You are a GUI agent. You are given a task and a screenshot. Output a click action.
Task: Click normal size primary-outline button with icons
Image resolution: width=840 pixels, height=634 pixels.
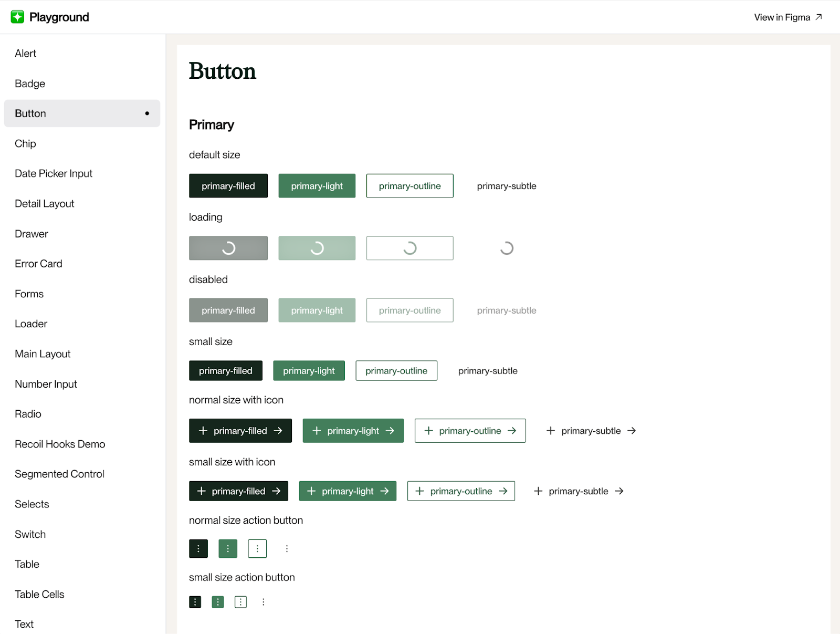(470, 431)
